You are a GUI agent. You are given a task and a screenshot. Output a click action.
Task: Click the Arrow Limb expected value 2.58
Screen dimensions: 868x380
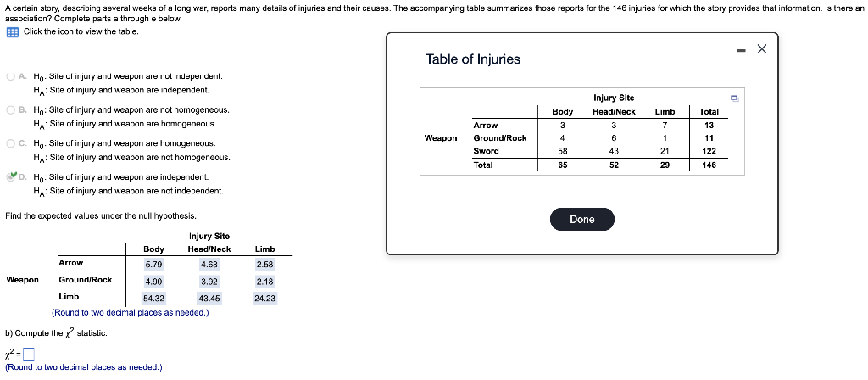264,265
